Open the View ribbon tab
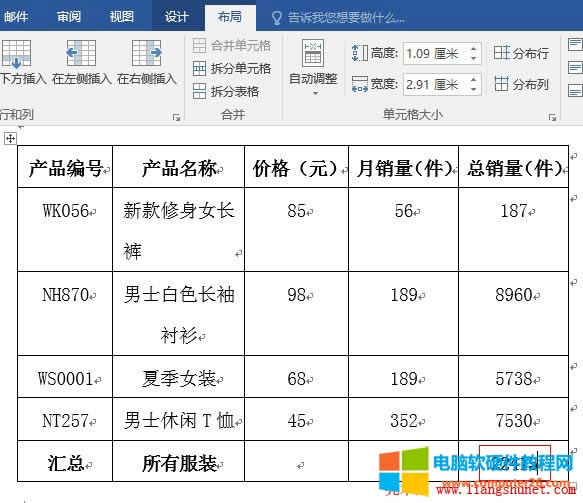This screenshot has height=503, width=583. point(122,16)
